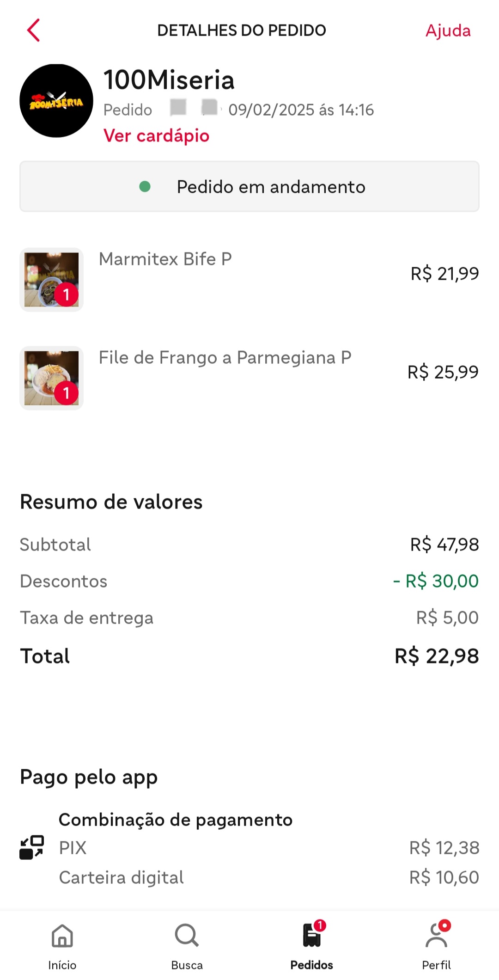Tap the red back arrow icon
The height and width of the screenshot is (980, 499).
tap(33, 31)
